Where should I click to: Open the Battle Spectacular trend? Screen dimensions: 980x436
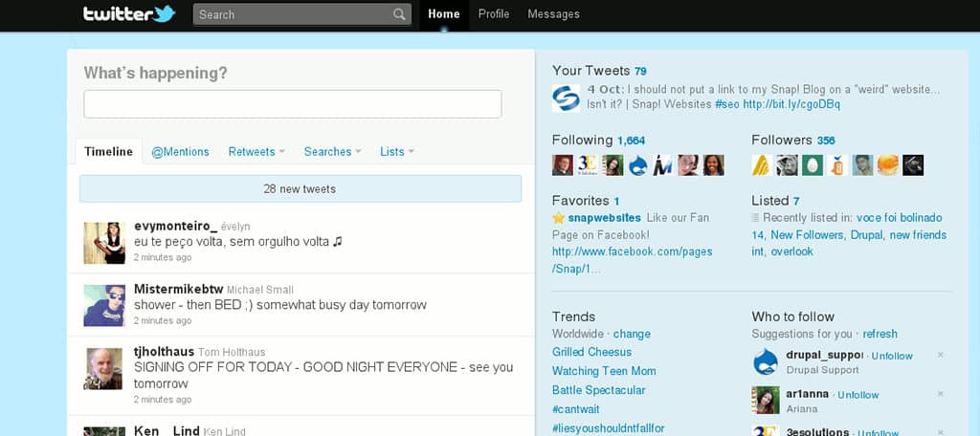click(x=599, y=390)
